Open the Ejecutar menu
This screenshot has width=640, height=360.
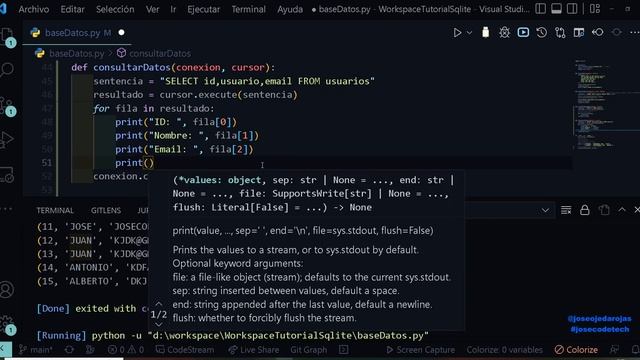203,9
